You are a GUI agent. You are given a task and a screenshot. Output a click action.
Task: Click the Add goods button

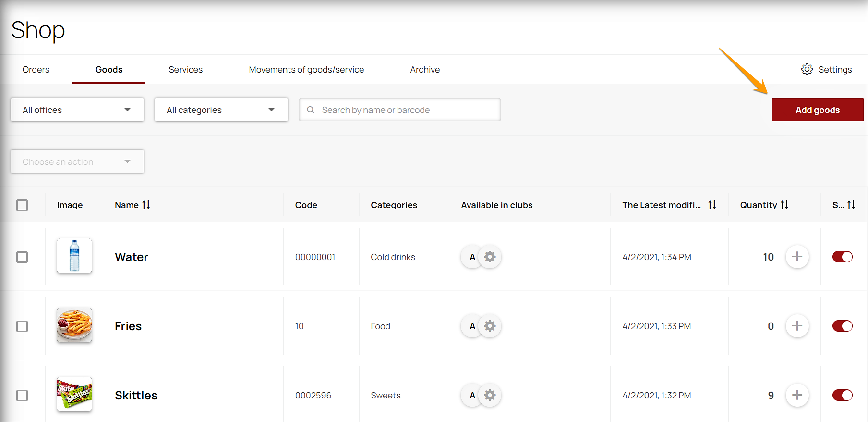817,110
